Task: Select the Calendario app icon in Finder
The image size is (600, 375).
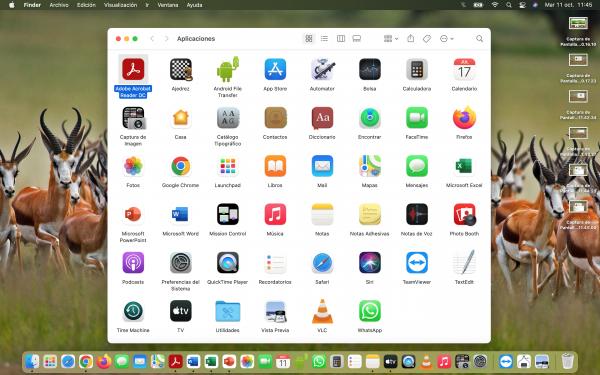Action: pyautogui.click(x=464, y=69)
